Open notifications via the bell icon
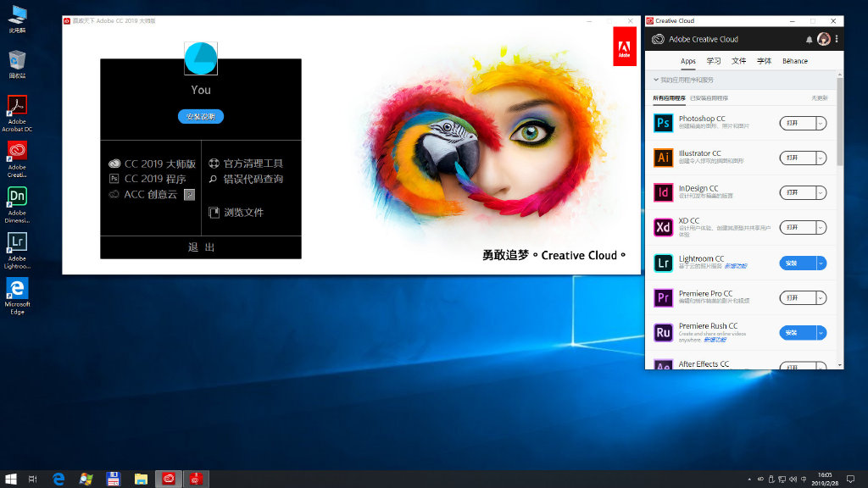This screenshot has width=868, height=488. pos(809,39)
